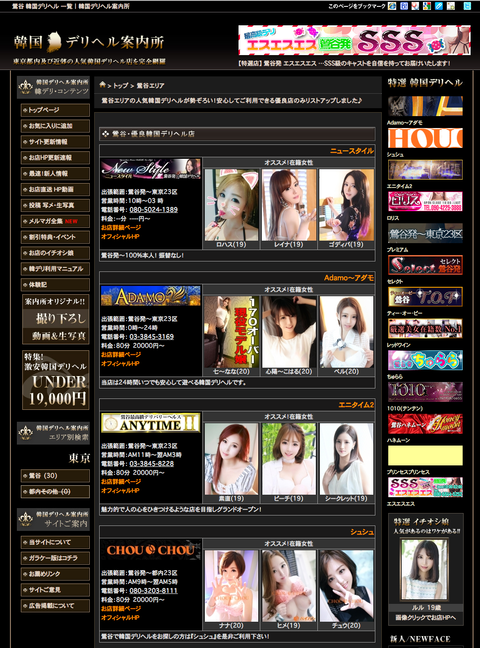Screen dimensions: 480x648
Task: Open 当サイトについて sidebar link
Action: (55, 542)
